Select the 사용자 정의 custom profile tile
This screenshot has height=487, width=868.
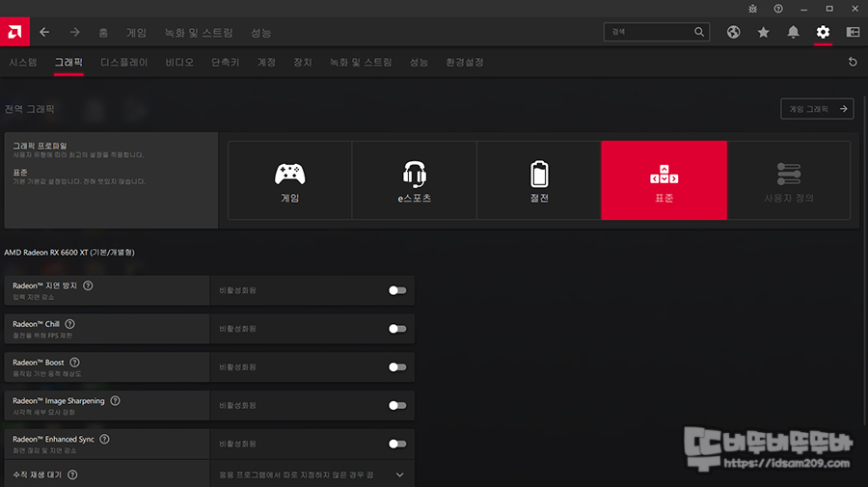[x=789, y=180]
